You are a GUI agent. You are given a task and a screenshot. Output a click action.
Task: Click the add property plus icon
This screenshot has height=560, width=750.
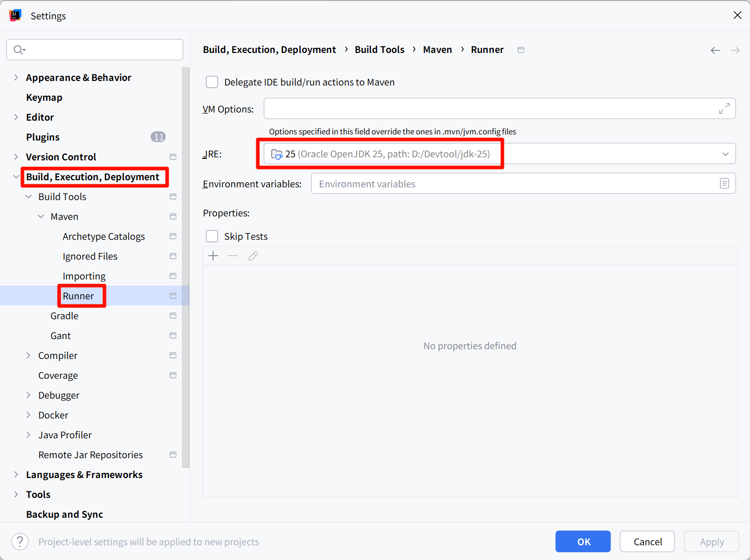tap(213, 256)
